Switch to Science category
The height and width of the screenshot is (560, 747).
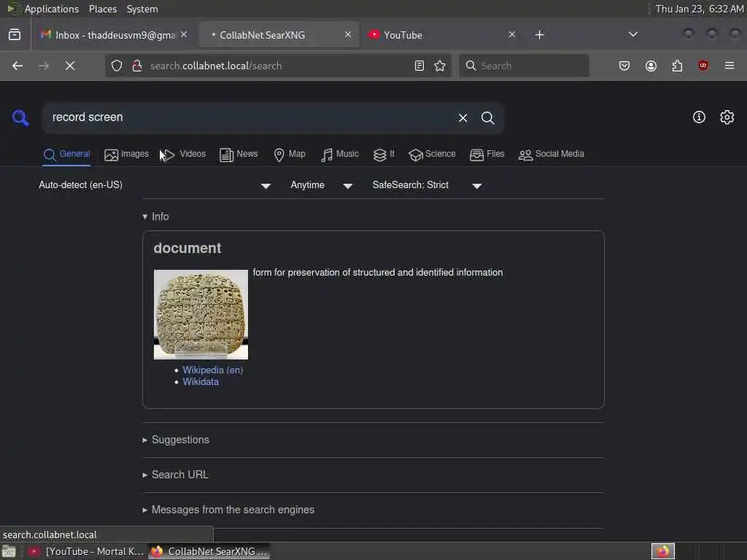(432, 155)
